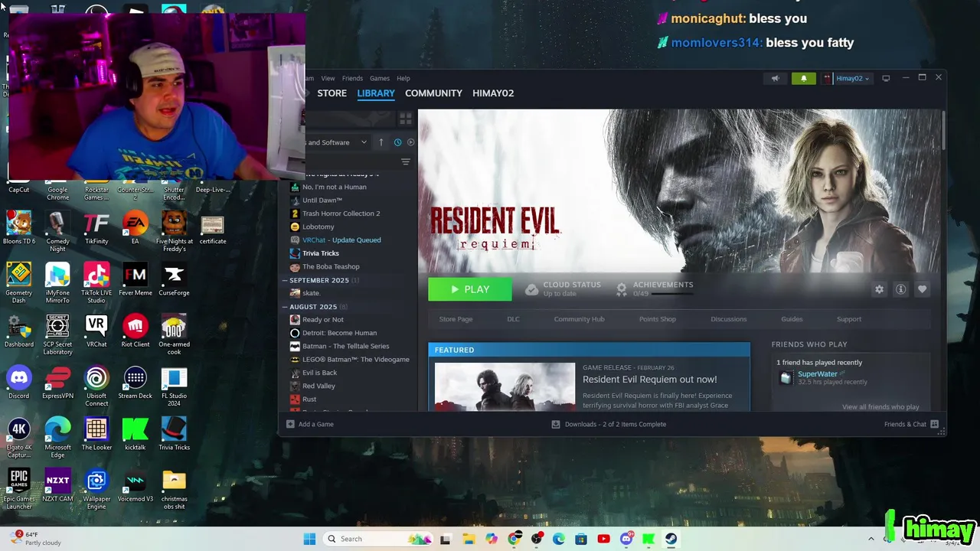Open Friends & Chat panel
This screenshot has width=980, height=551.
tap(911, 424)
